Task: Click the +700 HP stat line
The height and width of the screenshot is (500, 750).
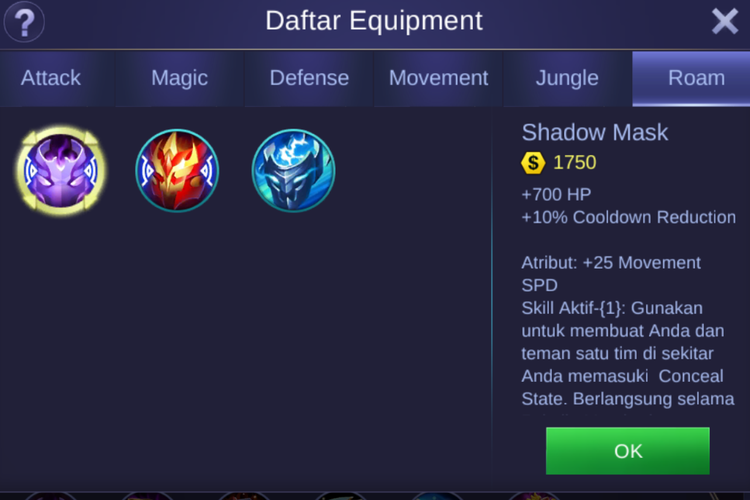Action: click(556, 194)
